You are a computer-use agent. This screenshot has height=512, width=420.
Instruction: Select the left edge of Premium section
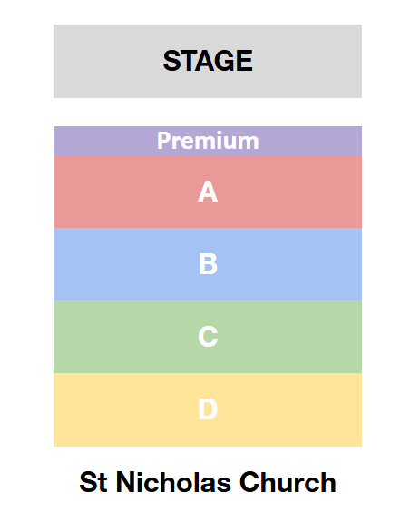(65, 141)
